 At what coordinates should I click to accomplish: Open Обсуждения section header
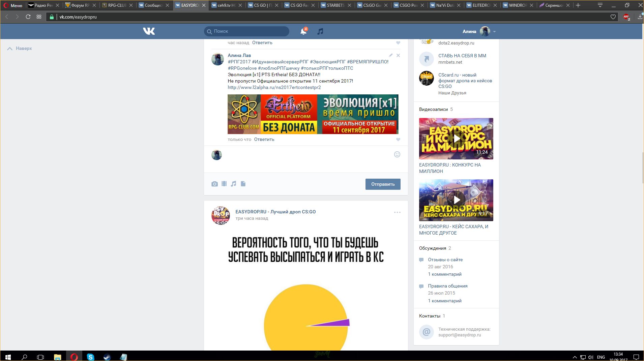click(432, 248)
